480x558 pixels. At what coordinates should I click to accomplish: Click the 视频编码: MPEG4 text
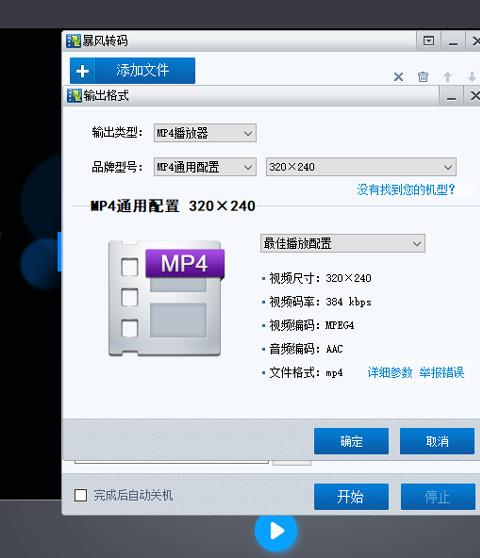(311, 325)
